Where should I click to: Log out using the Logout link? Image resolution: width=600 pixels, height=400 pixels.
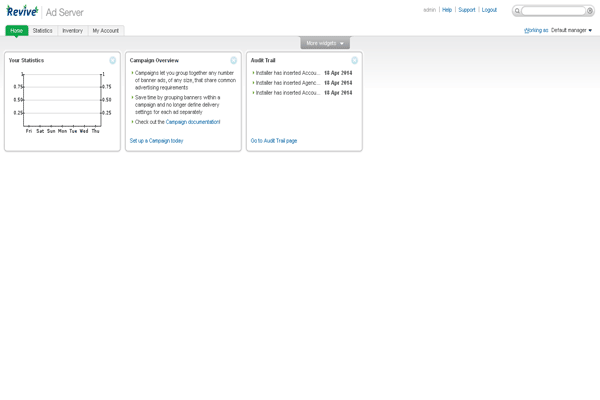point(488,9)
